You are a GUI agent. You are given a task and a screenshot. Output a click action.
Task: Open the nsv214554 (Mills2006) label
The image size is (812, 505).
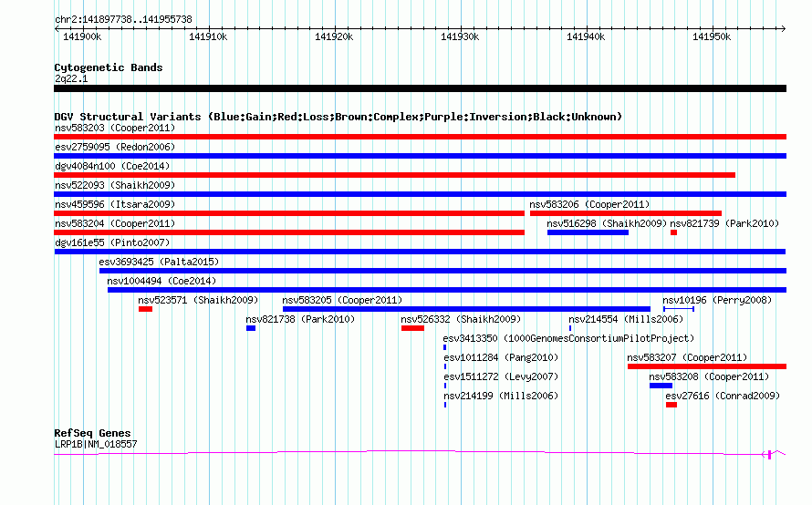pos(626,319)
